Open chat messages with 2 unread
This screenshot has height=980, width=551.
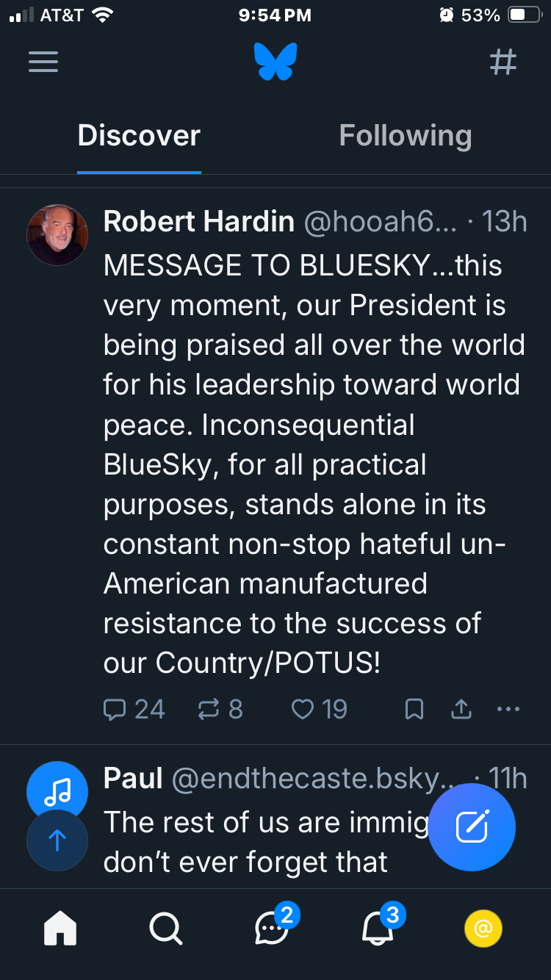[272, 929]
